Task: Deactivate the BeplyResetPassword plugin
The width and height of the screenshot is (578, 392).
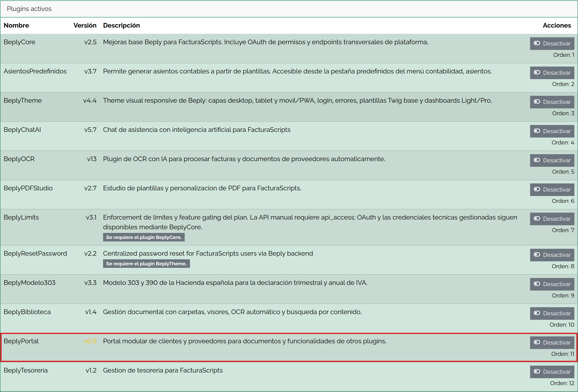Action: pos(552,255)
